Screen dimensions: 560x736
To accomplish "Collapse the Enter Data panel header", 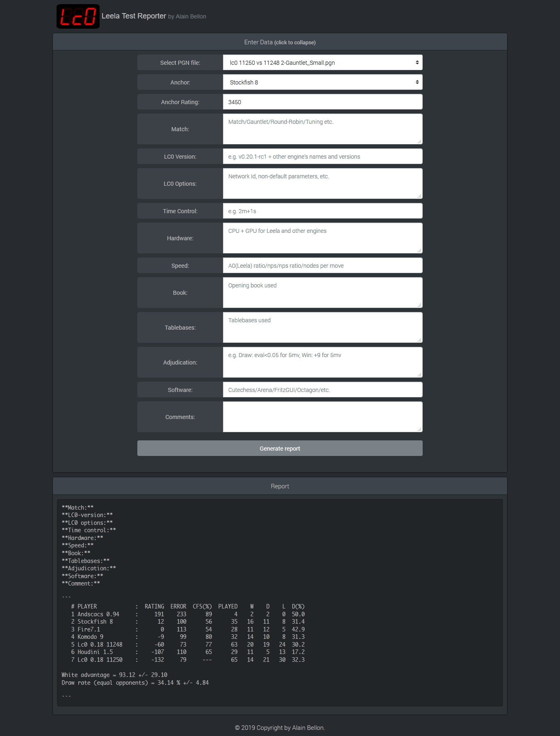I will pyautogui.click(x=280, y=42).
